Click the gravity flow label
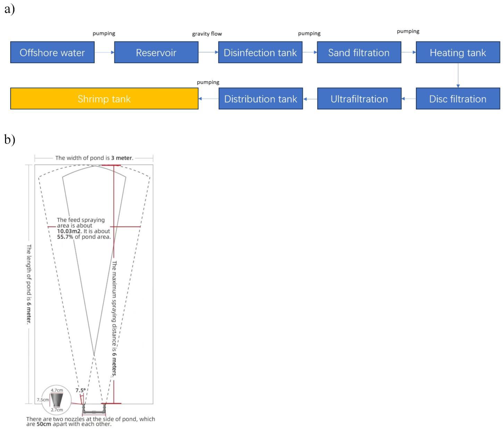Image resolution: width=504 pixels, height=430 pixels. click(207, 34)
